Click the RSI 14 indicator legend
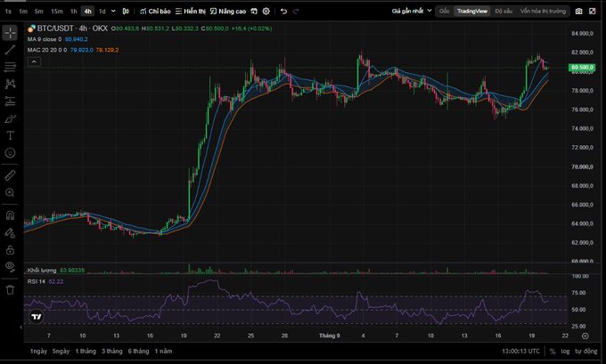Screen dimensions: 606x364 point(36,281)
